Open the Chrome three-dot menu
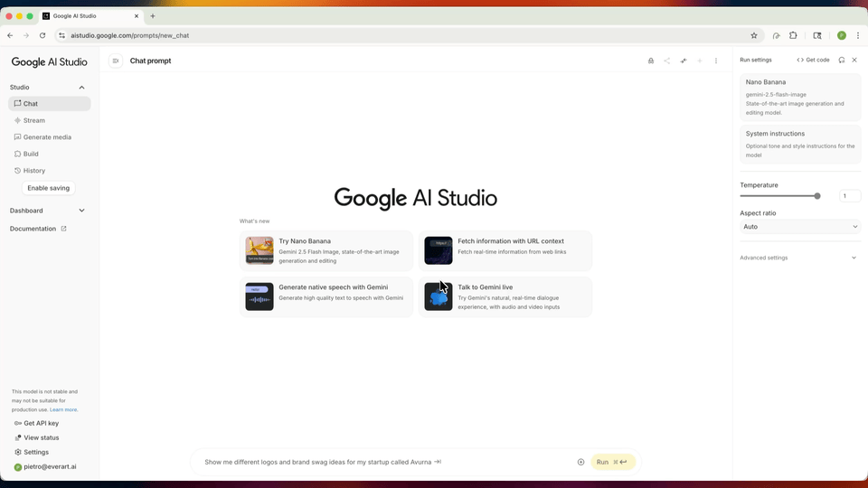 (858, 35)
